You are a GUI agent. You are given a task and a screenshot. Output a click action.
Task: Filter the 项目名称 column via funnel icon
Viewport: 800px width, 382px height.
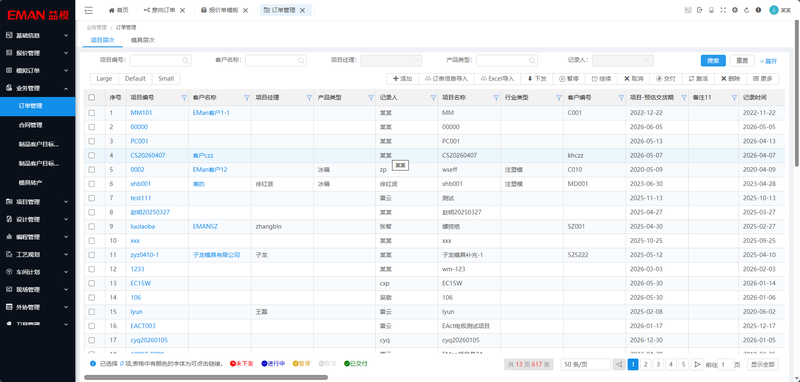tap(496, 97)
